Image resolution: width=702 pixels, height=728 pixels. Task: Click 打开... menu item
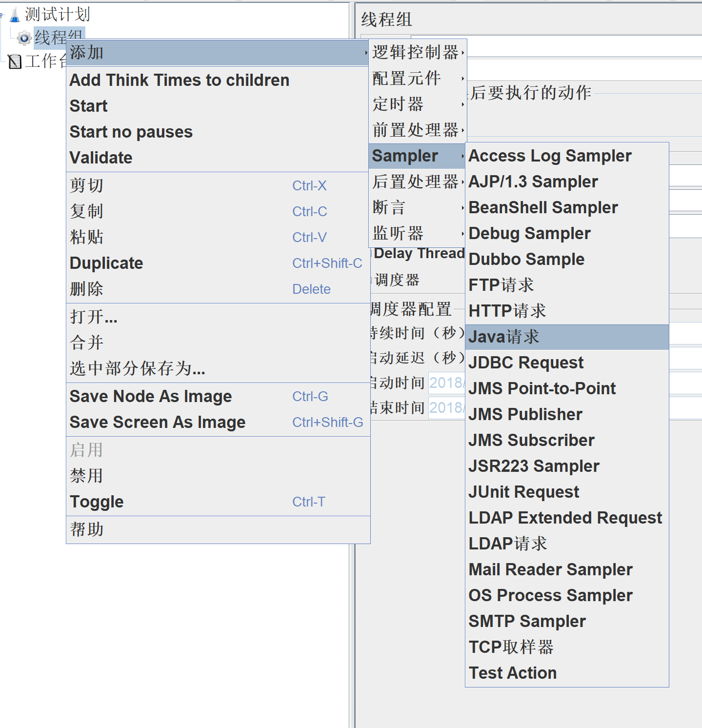pyautogui.click(x=218, y=317)
